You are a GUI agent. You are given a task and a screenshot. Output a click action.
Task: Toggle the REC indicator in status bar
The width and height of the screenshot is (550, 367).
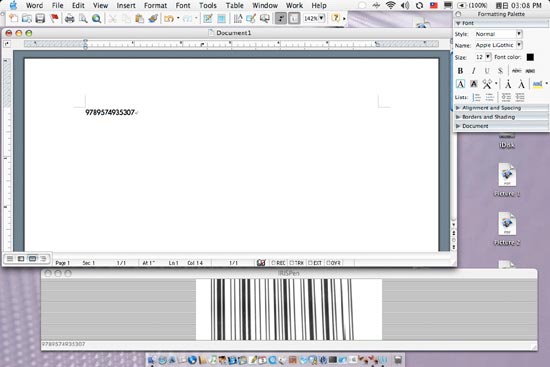click(279, 262)
